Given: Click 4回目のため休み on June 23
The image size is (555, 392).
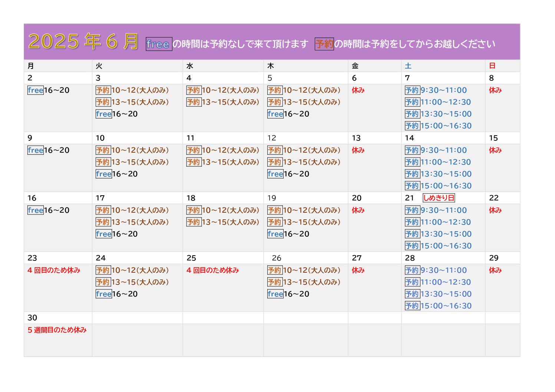Looking at the screenshot, I should pyautogui.click(x=54, y=270).
